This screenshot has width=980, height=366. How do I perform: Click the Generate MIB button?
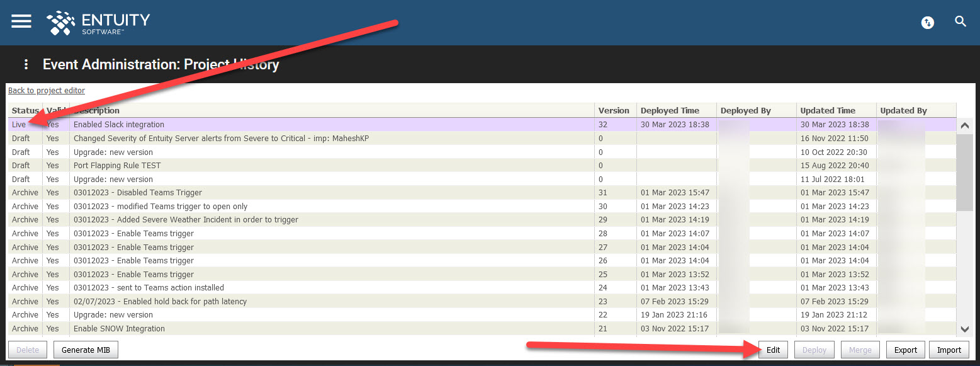[86, 350]
